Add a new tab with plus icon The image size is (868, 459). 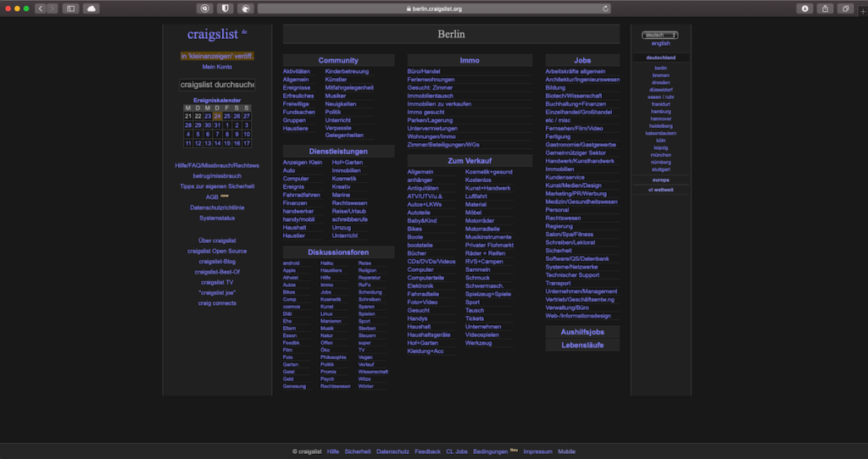(x=862, y=10)
